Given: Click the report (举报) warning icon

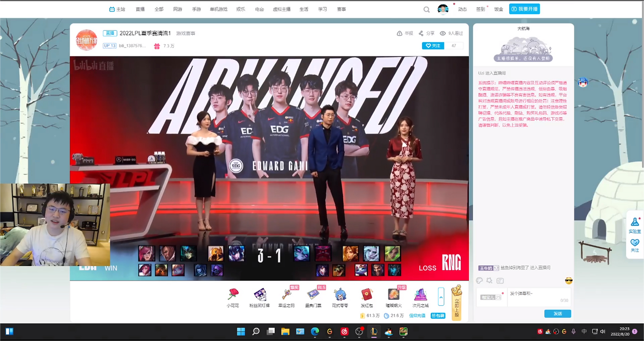Looking at the screenshot, I should coord(399,33).
